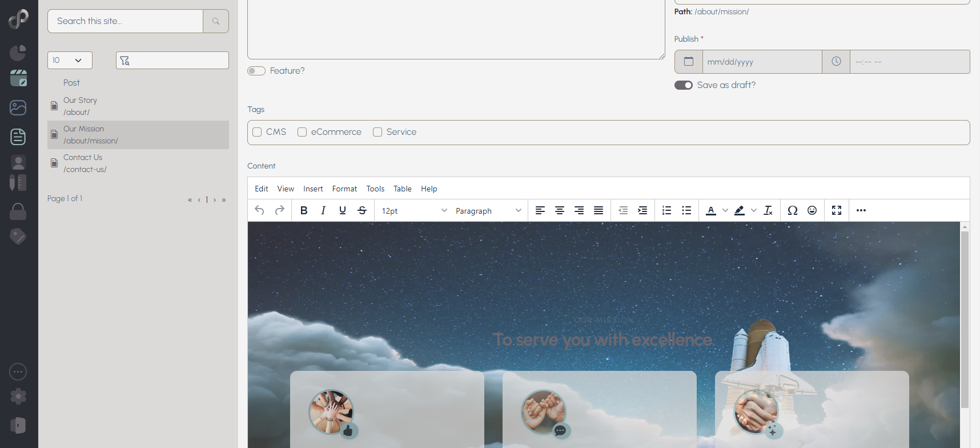Toggle fullscreen editor mode
Screen dimensions: 980x448
(x=837, y=210)
